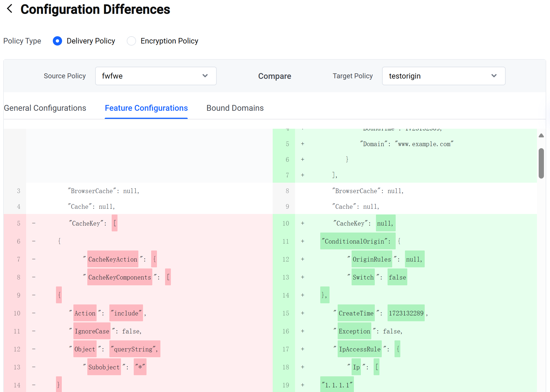Switch to the Feature Configurations tab
The image size is (550, 392).
(146, 108)
